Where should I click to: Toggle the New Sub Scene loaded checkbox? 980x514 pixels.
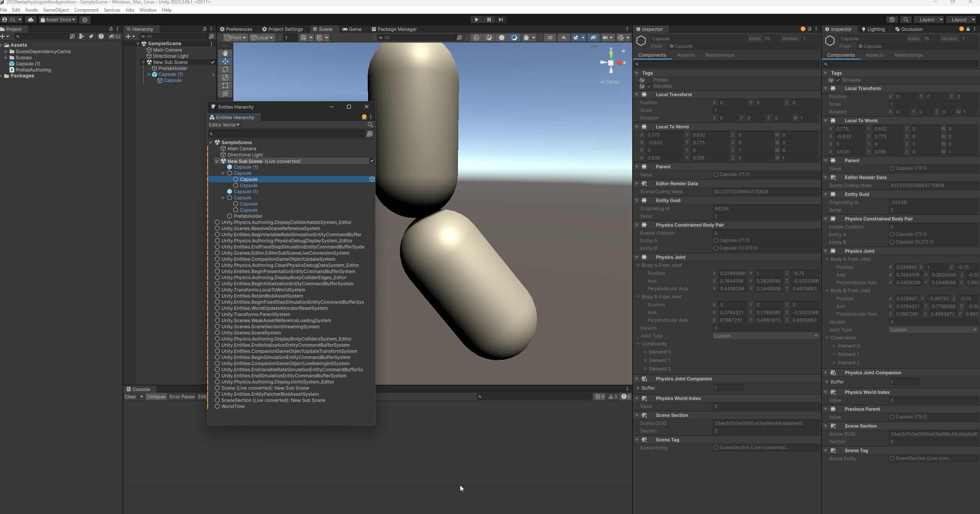213,62
